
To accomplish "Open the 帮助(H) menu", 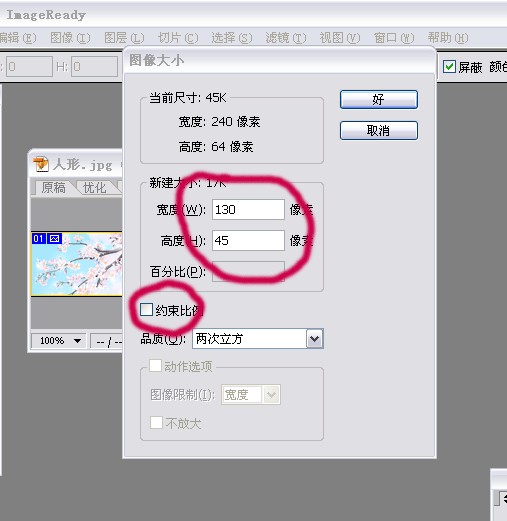I will pos(448,38).
